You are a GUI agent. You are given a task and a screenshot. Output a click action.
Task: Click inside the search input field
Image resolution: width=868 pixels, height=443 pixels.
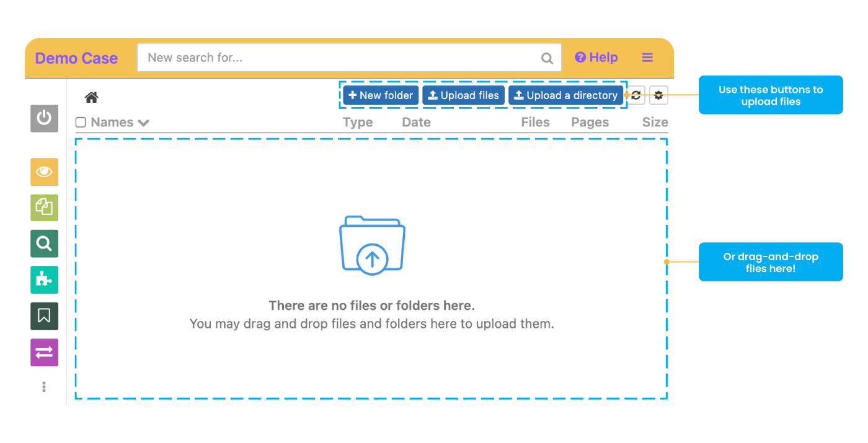point(347,57)
